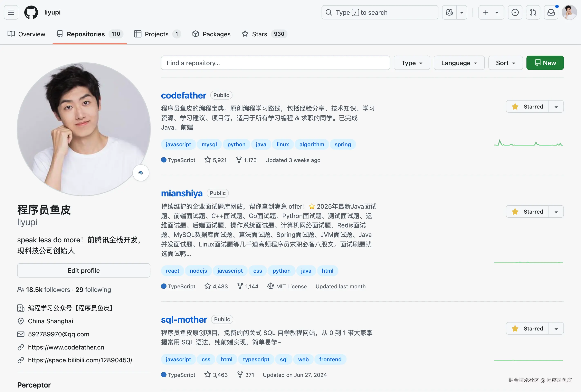The image size is (581, 392).
Task: Open the codefather repository link
Action: (x=183, y=95)
